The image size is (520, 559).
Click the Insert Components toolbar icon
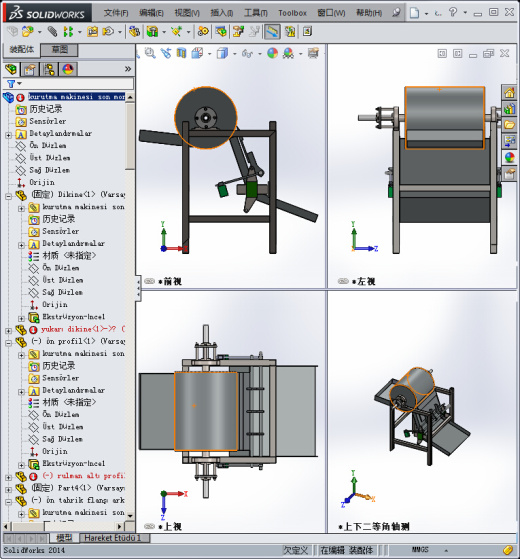tap(28, 32)
